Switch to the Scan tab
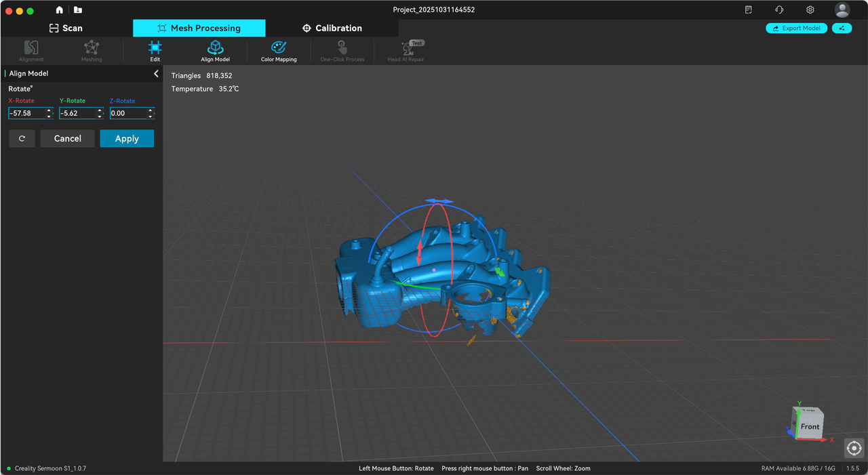Image resolution: width=868 pixels, height=475 pixels. [x=66, y=28]
